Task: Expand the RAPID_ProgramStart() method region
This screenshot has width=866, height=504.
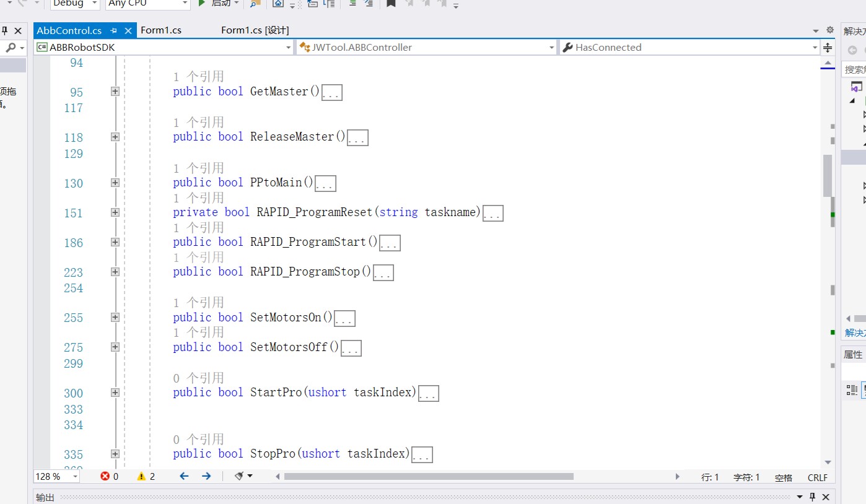Action: pos(115,242)
